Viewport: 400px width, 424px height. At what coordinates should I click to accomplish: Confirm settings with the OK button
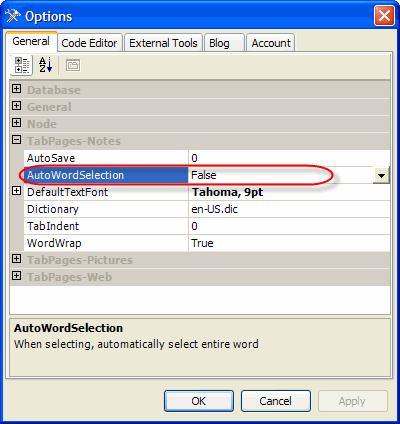point(199,401)
